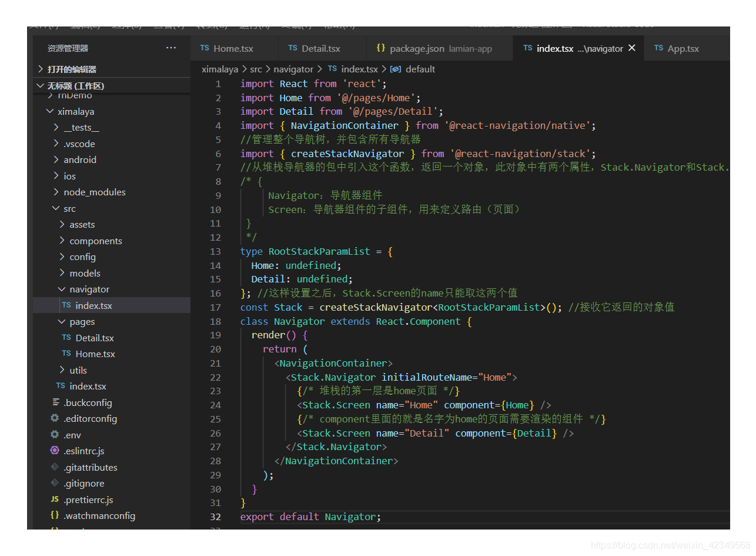756x556 pixels.
Task: Click the TS icon of the Home.tsx tab
Action: [x=205, y=48]
